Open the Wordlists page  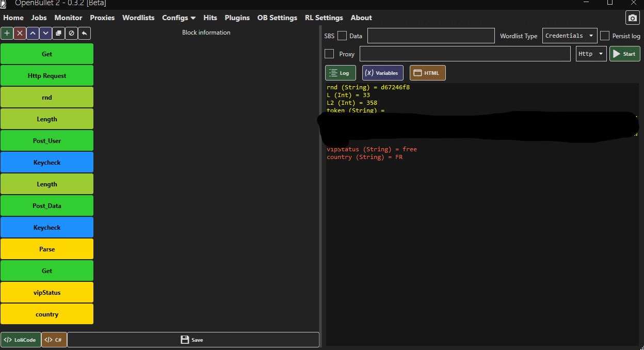(x=138, y=18)
